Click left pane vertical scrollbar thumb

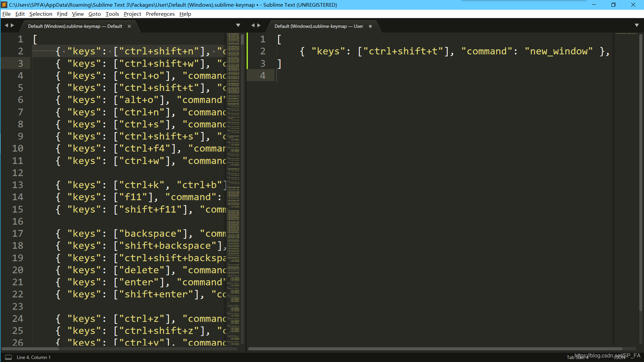click(242, 39)
